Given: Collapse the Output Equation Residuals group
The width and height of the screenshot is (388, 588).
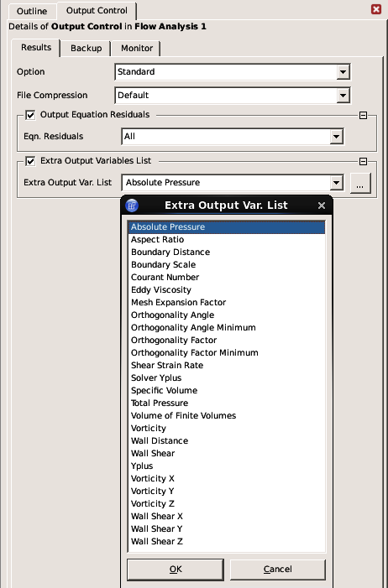Looking at the screenshot, I should click(363, 115).
